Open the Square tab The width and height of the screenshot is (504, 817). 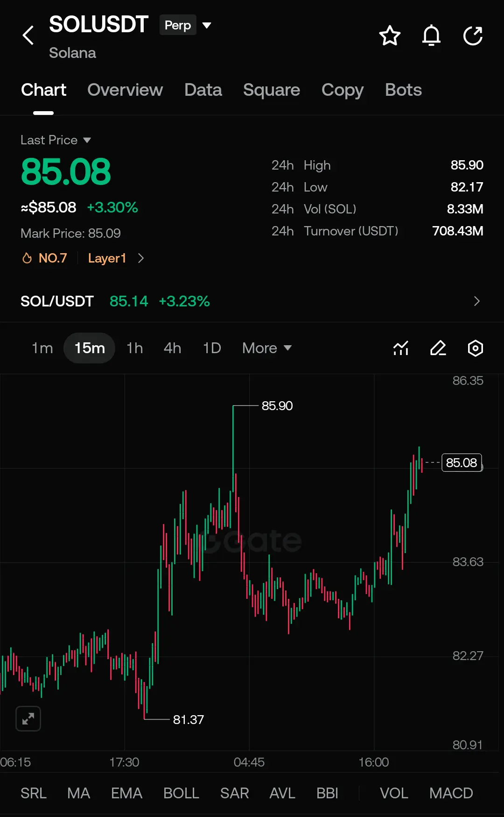[x=272, y=90]
